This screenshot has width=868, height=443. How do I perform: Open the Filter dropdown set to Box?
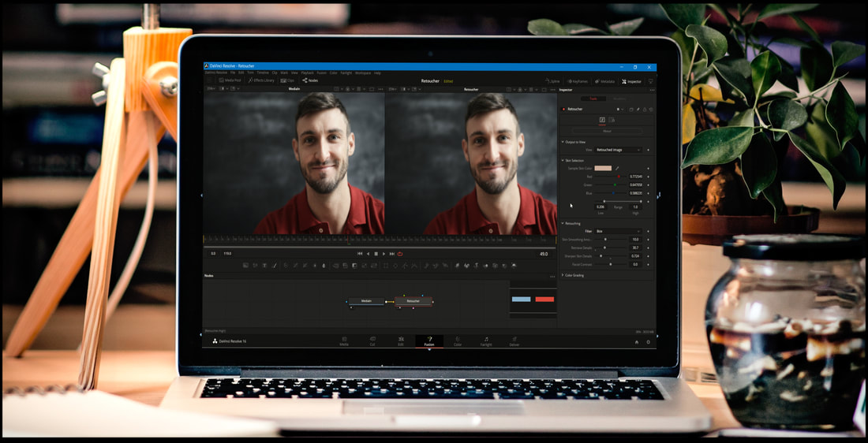tap(618, 231)
